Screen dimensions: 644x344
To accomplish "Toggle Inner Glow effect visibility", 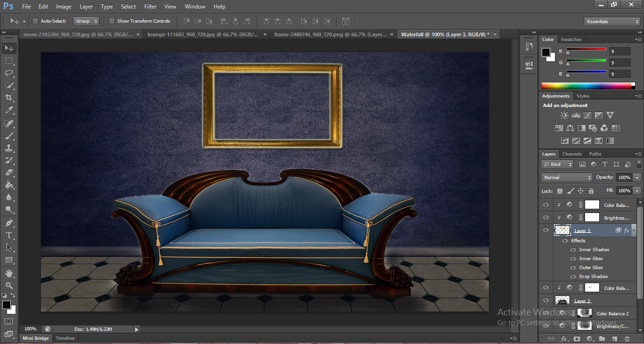I will [x=573, y=259].
